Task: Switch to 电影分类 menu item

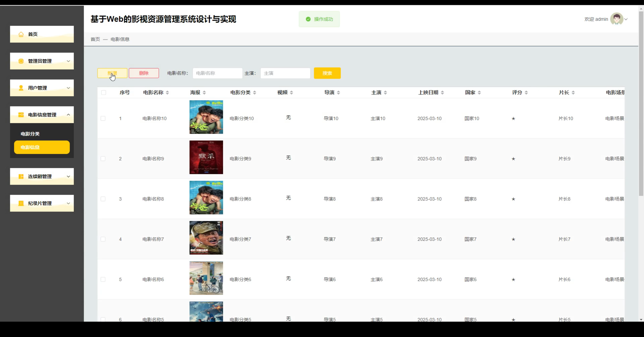Action: click(x=30, y=134)
